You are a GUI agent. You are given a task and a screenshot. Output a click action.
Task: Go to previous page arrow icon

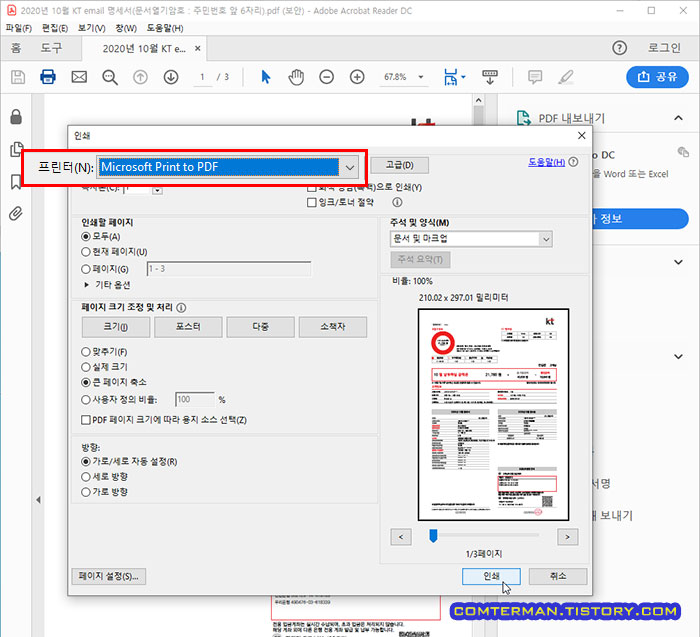click(x=140, y=77)
